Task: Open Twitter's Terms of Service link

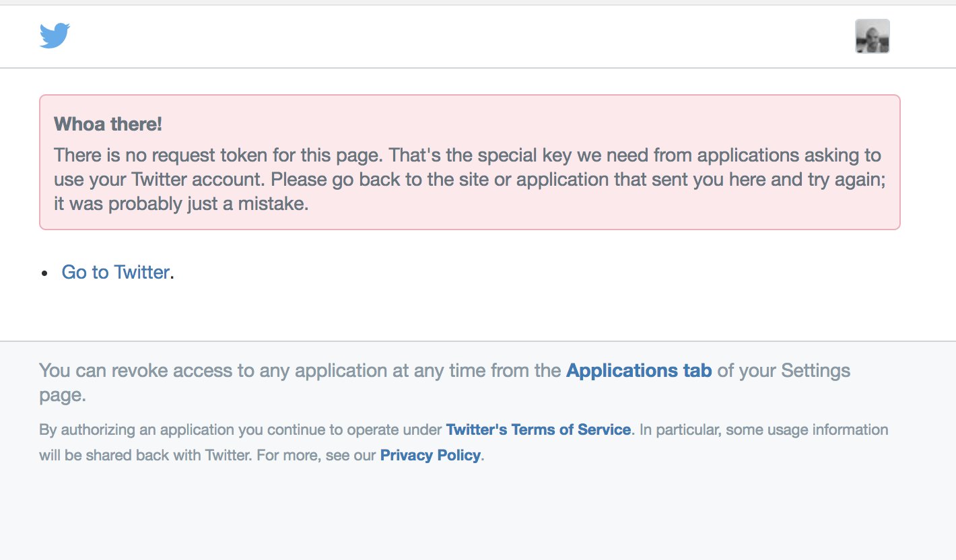Action: [538, 429]
